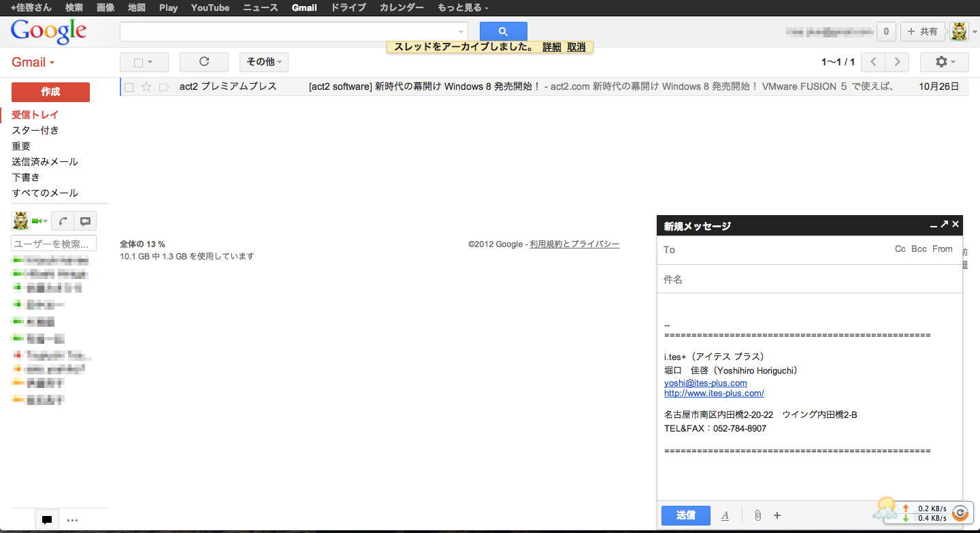The height and width of the screenshot is (533, 980).
Task: Toggle importance marker on act2 email
Action: (163, 87)
